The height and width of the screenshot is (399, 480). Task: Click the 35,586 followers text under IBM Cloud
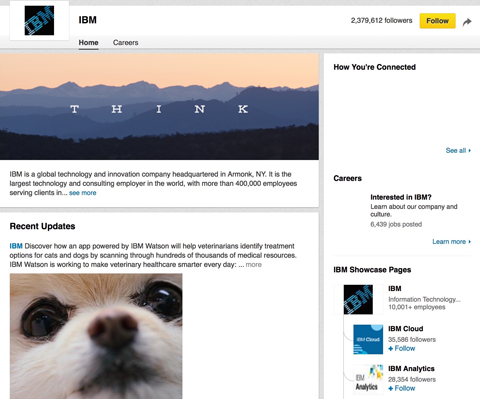[412, 340]
